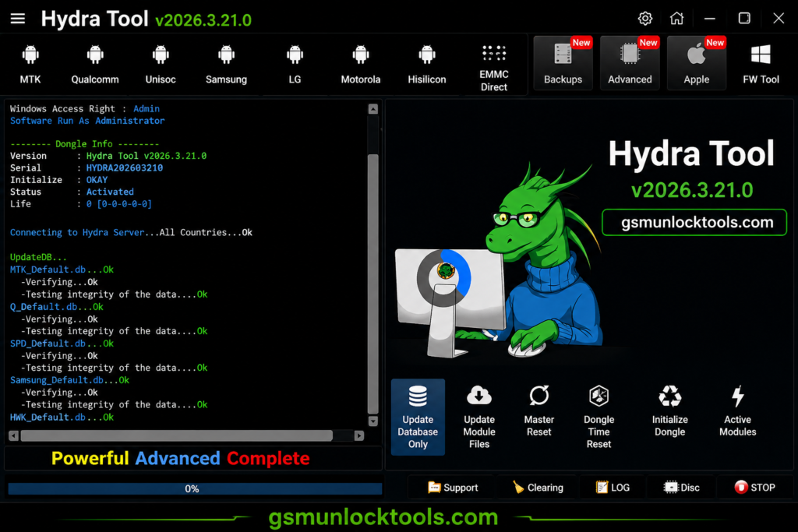Click the 'Activated' status text

pos(110,192)
